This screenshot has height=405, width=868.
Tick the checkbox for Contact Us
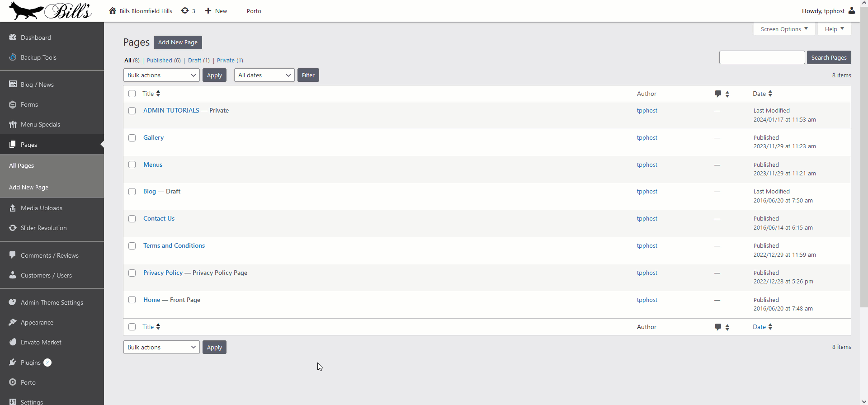point(132,219)
